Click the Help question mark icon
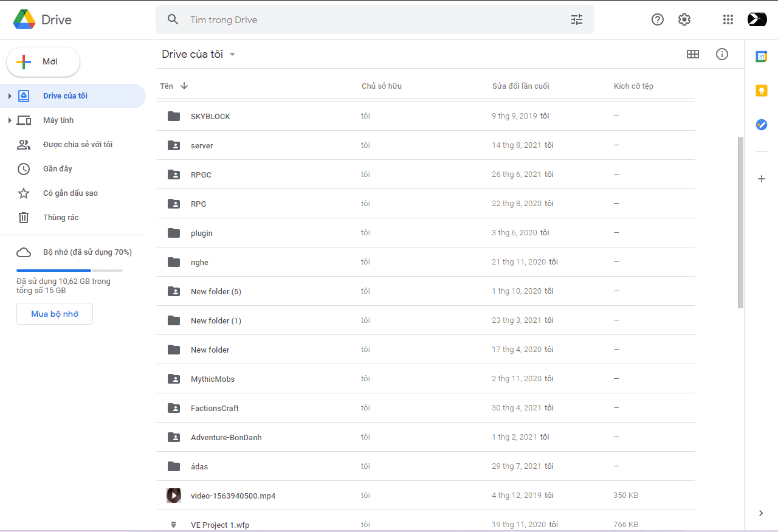The width and height of the screenshot is (778, 532). click(x=657, y=19)
